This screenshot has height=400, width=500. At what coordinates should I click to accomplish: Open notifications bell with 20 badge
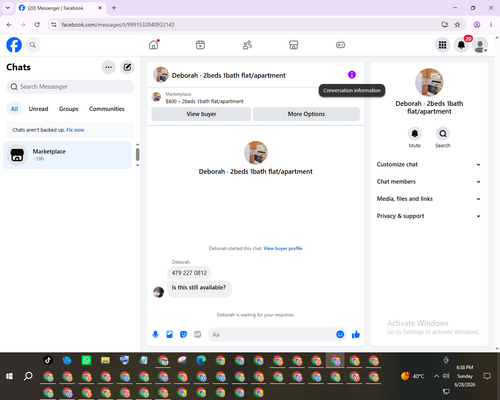pos(461,45)
